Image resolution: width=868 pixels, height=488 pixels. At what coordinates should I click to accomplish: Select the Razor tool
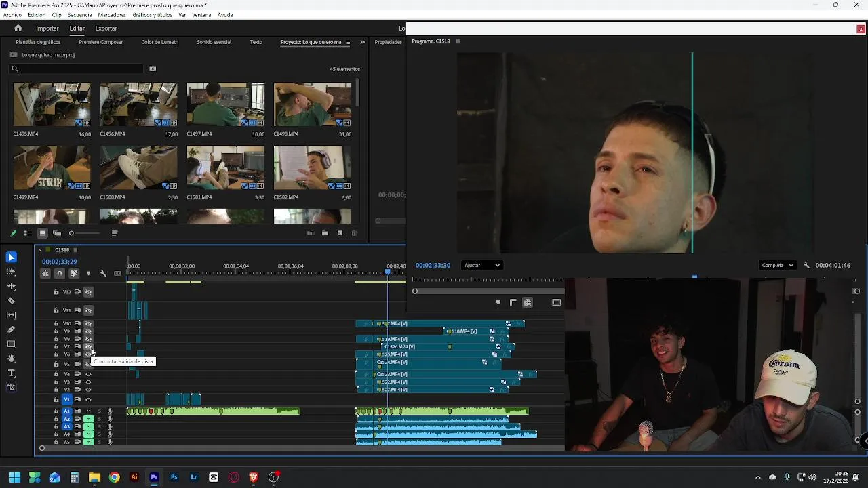point(11,300)
